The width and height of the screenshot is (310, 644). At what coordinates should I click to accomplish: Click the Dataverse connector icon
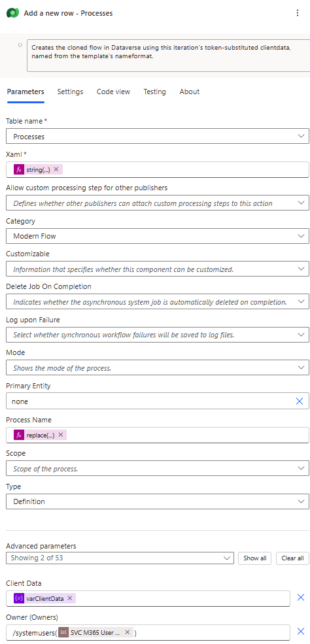click(12, 13)
